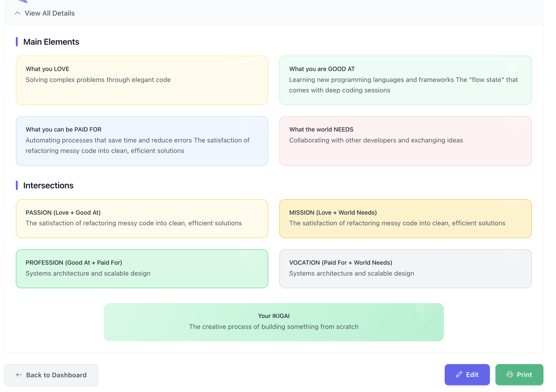Go Back to Dashboard

pos(51,375)
